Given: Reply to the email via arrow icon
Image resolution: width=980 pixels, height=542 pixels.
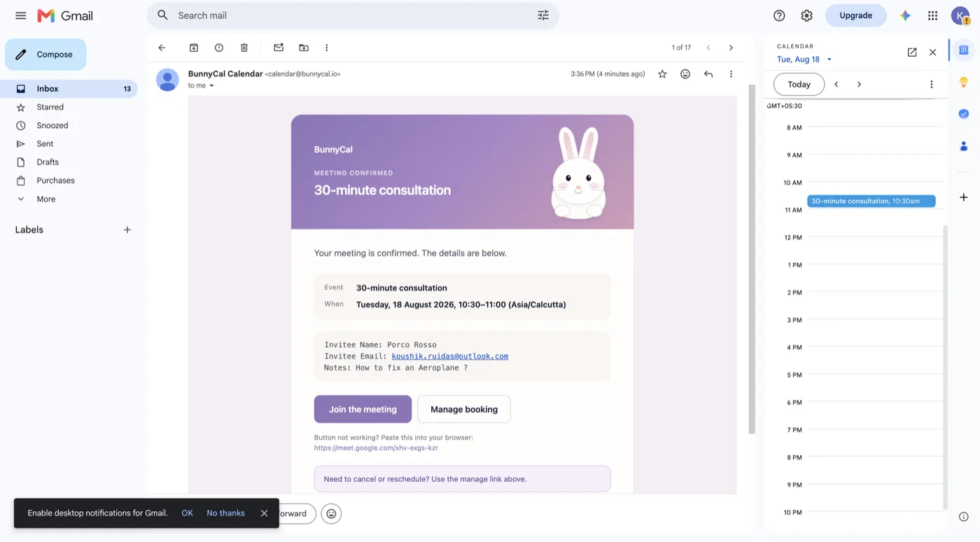Looking at the screenshot, I should pos(708,74).
